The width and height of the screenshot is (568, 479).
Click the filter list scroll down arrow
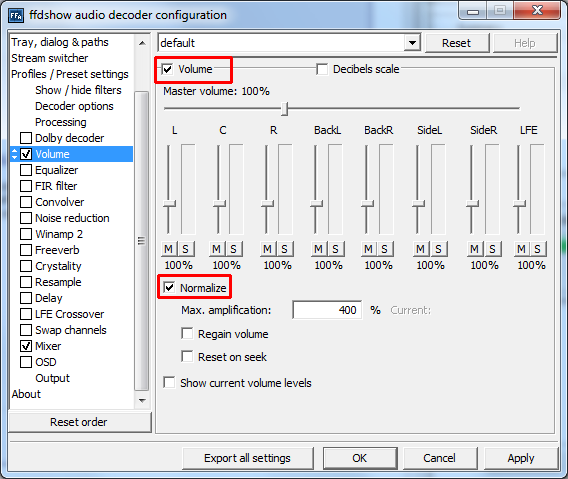(x=142, y=400)
